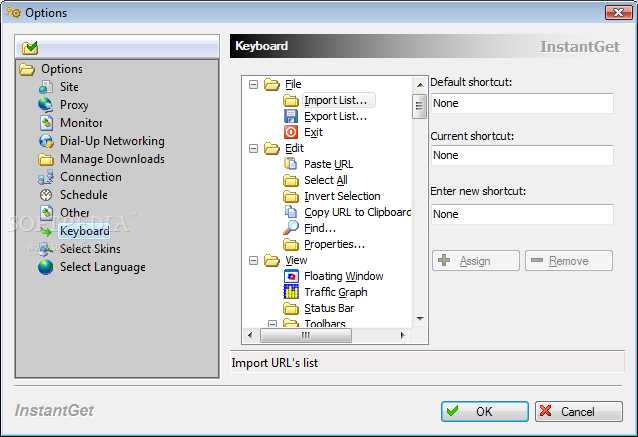The width and height of the screenshot is (638, 437).
Task: Click the red Exit icon
Action: click(291, 132)
